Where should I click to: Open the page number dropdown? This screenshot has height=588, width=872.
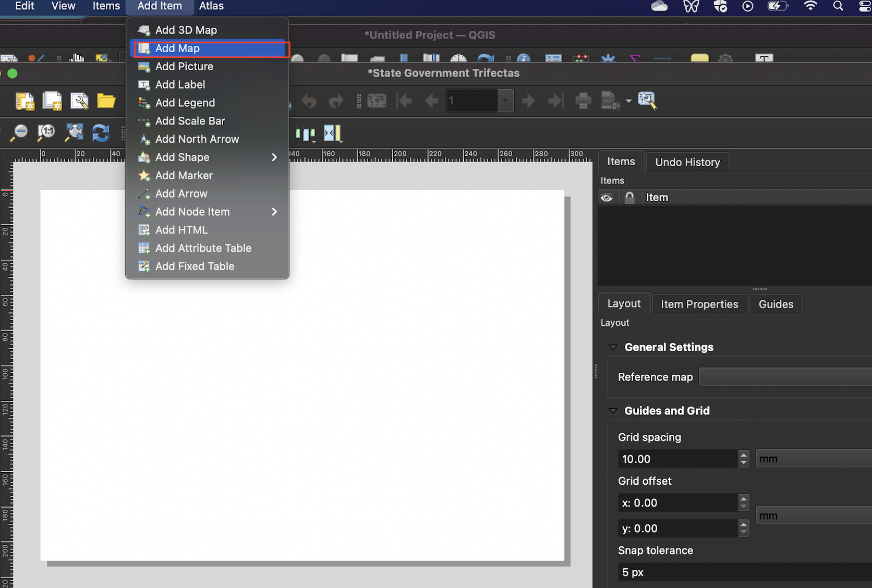(x=504, y=101)
